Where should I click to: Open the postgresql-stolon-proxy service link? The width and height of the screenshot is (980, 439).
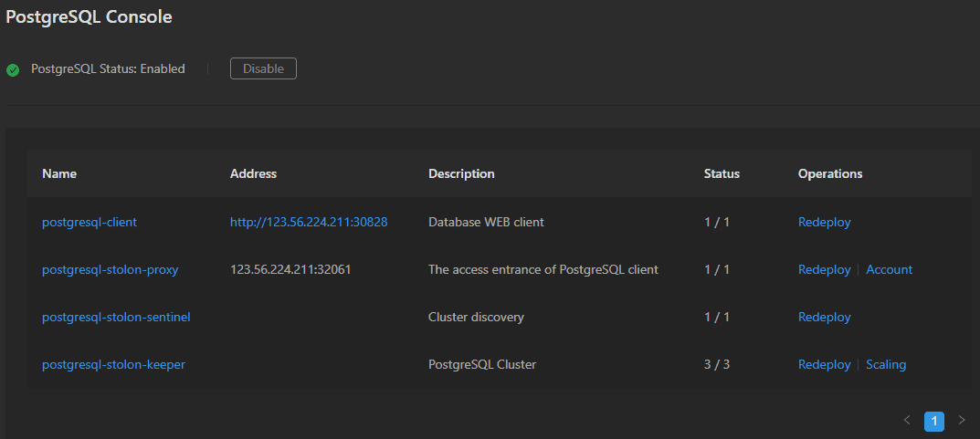coord(110,270)
